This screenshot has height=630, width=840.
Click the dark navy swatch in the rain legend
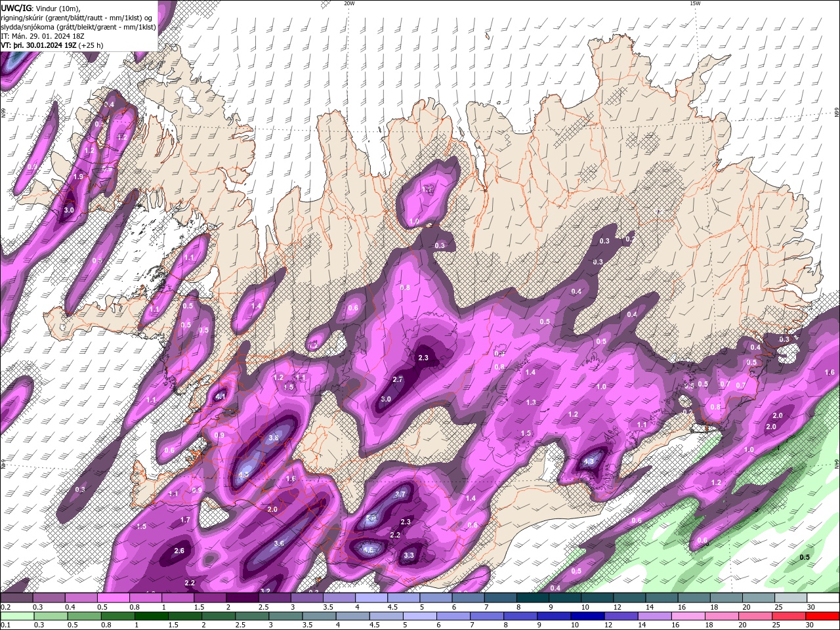point(586,616)
